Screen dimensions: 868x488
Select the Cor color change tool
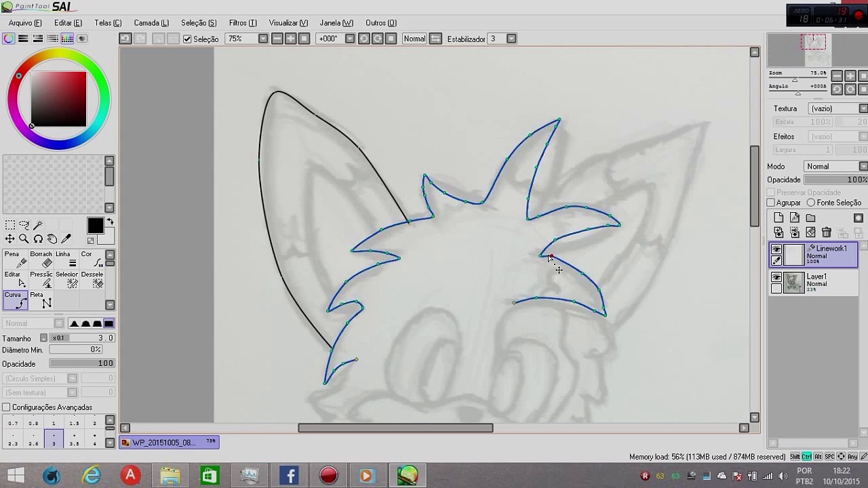tap(92, 259)
